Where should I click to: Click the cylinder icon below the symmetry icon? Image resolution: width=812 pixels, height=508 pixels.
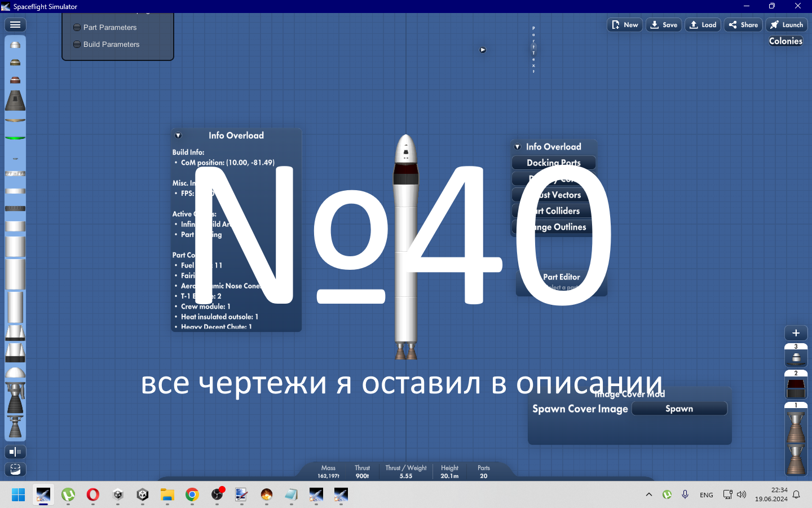[x=15, y=469]
